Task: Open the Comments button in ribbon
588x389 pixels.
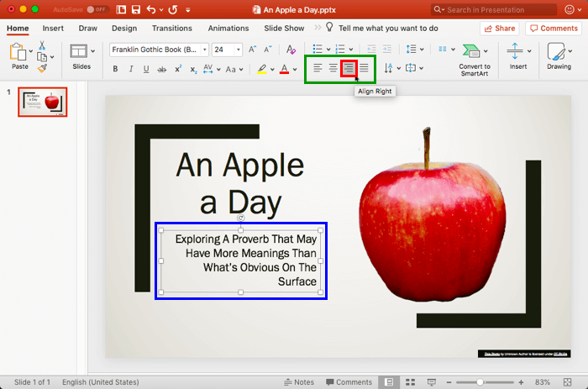Action: click(553, 28)
